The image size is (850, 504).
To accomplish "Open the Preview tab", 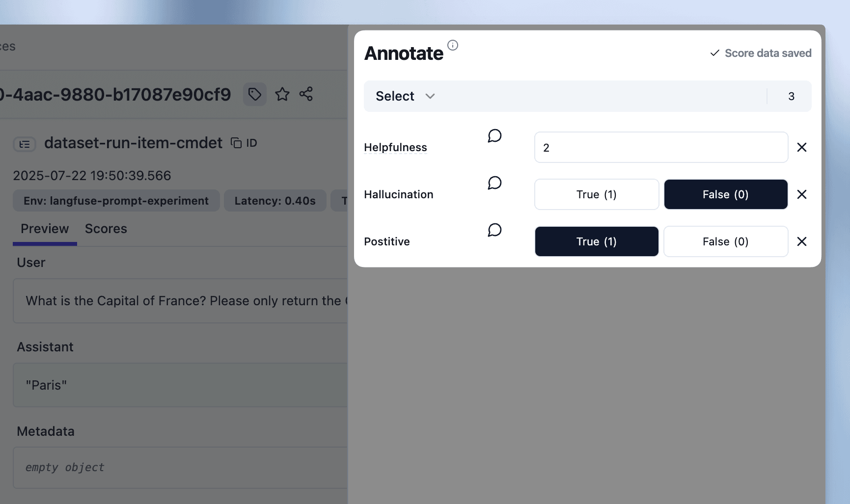I will [44, 229].
